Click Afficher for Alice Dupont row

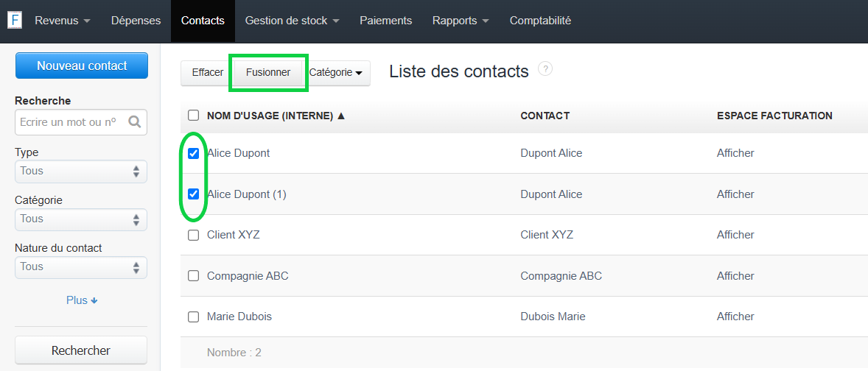coord(735,153)
